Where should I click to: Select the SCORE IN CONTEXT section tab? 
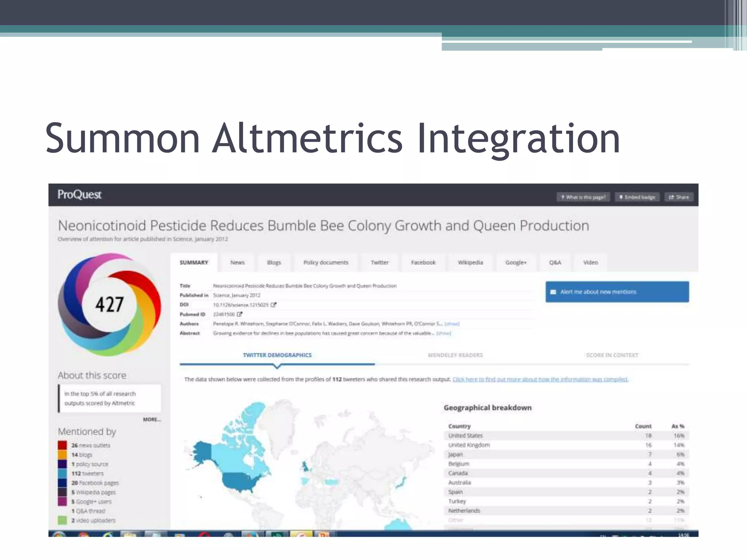[x=612, y=355]
